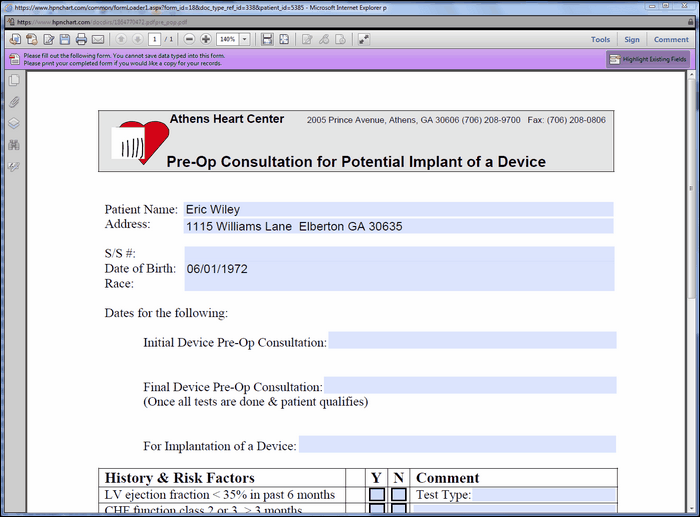Click Initial Device Pre-Op Consultation date field
The image size is (700, 517).
tap(472, 340)
